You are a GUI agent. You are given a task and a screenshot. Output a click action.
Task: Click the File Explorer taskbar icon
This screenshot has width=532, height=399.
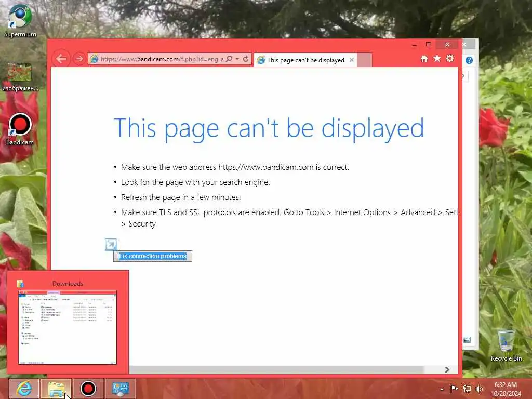[56, 389]
